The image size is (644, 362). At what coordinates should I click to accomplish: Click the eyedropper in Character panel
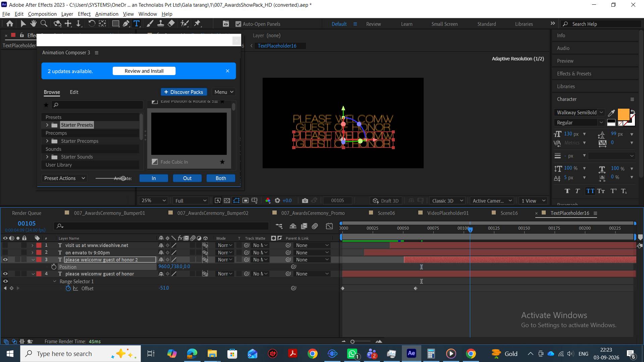coord(611,113)
